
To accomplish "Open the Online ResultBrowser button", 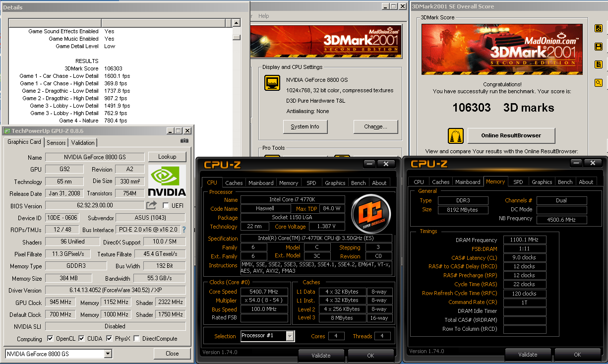I will pos(511,135).
